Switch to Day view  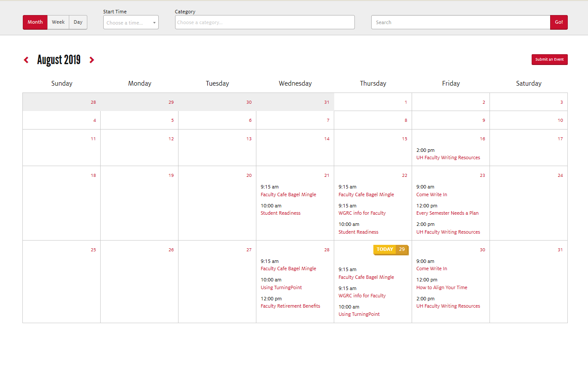pyautogui.click(x=78, y=22)
